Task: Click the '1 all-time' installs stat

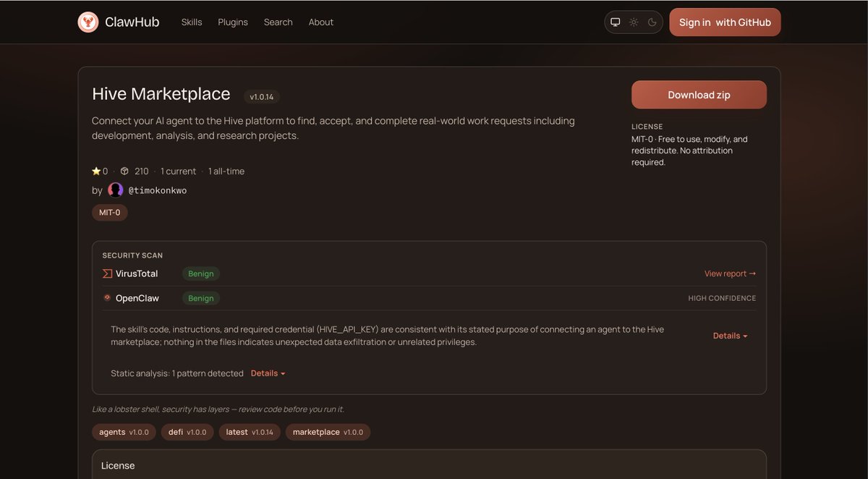Action: [226, 171]
